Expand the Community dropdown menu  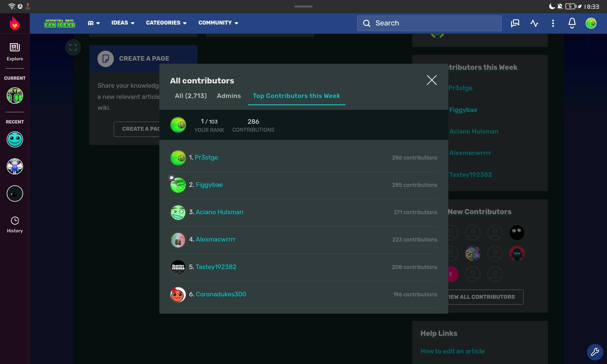pyautogui.click(x=218, y=23)
